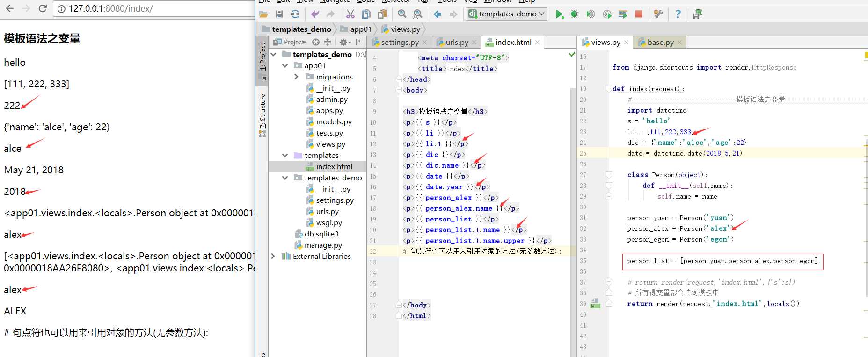Open the templates_demo run configuration dropdown
This screenshot has width=868, height=357.
(506, 14)
